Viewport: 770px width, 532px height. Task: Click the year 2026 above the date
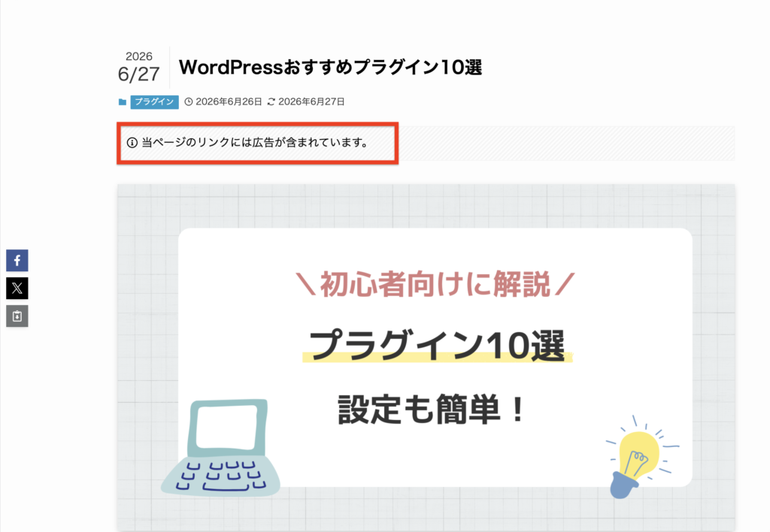pyautogui.click(x=139, y=56)
